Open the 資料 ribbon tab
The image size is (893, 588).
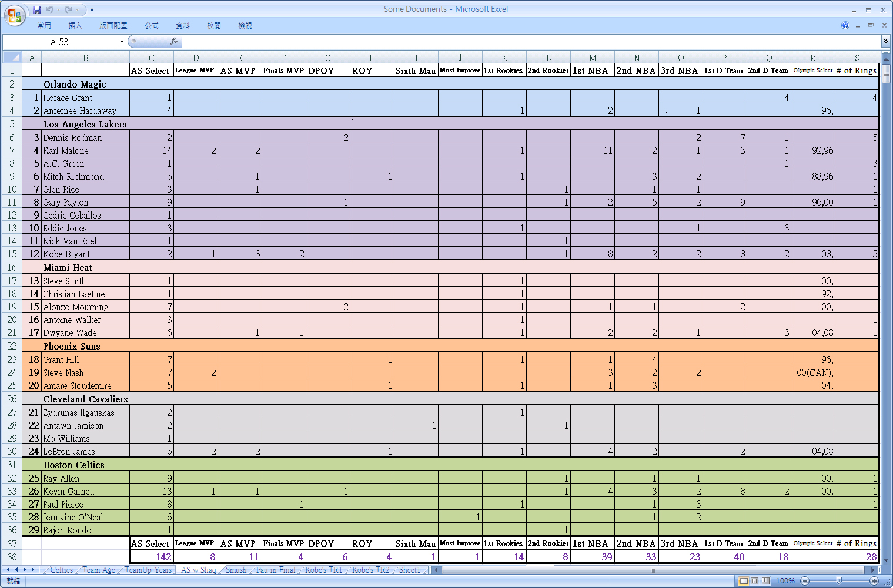183,26
